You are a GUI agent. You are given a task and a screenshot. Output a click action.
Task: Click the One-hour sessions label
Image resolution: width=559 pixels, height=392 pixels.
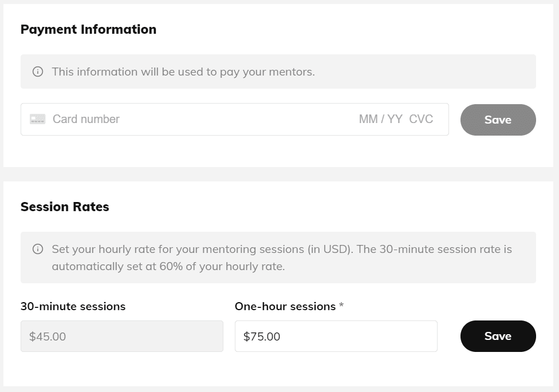click(x=285, y=306)
